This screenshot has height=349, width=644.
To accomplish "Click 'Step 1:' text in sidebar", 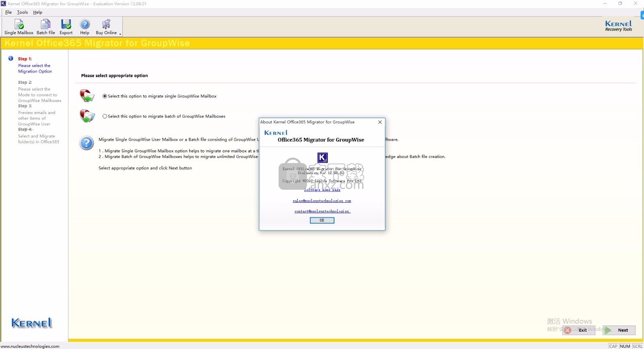I will pos(25,59).
